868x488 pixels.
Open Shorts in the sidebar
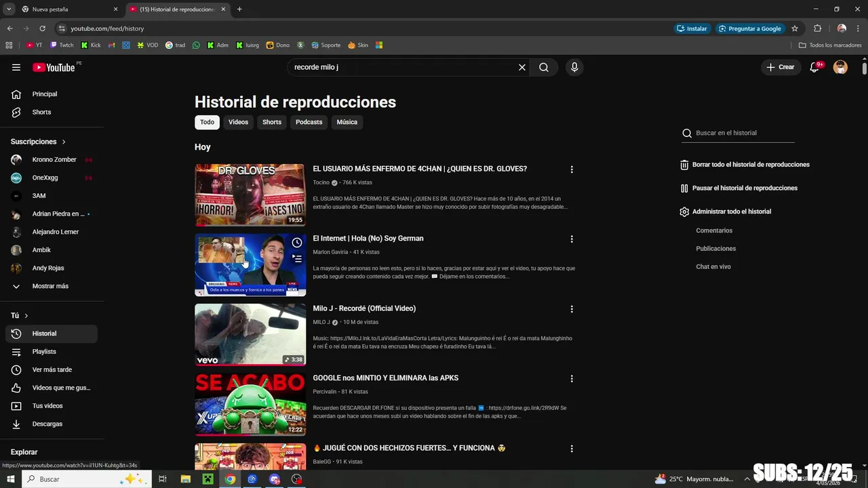click(x=52, y=112)
